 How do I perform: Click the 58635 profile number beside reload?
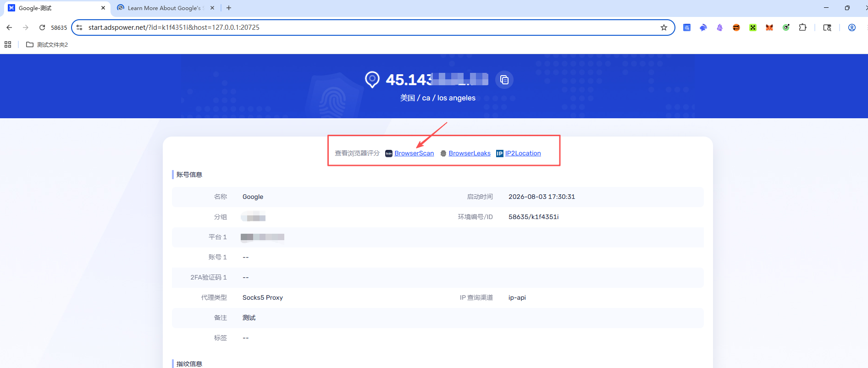tap(59, 27)
